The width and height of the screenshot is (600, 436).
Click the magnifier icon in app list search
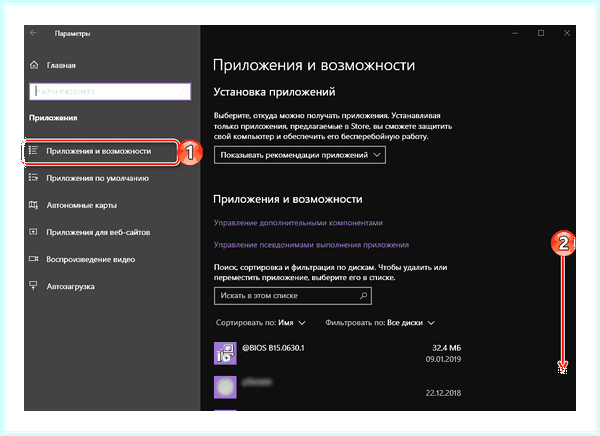pos(363,296)
